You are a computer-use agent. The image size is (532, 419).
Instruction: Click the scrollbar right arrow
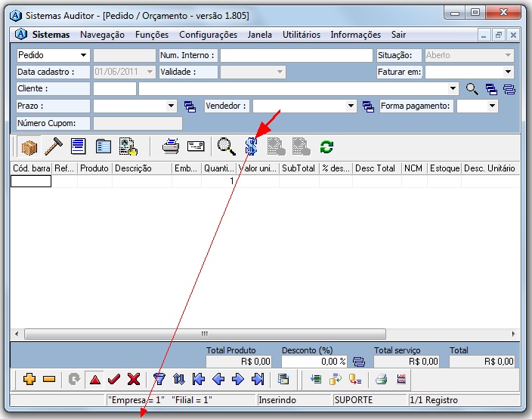513,334
